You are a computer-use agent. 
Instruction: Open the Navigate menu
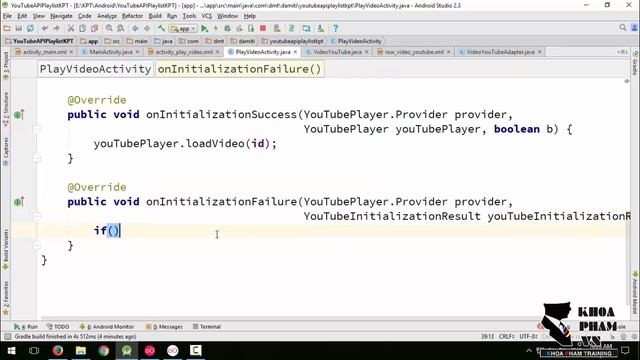[x=61, y=16]
